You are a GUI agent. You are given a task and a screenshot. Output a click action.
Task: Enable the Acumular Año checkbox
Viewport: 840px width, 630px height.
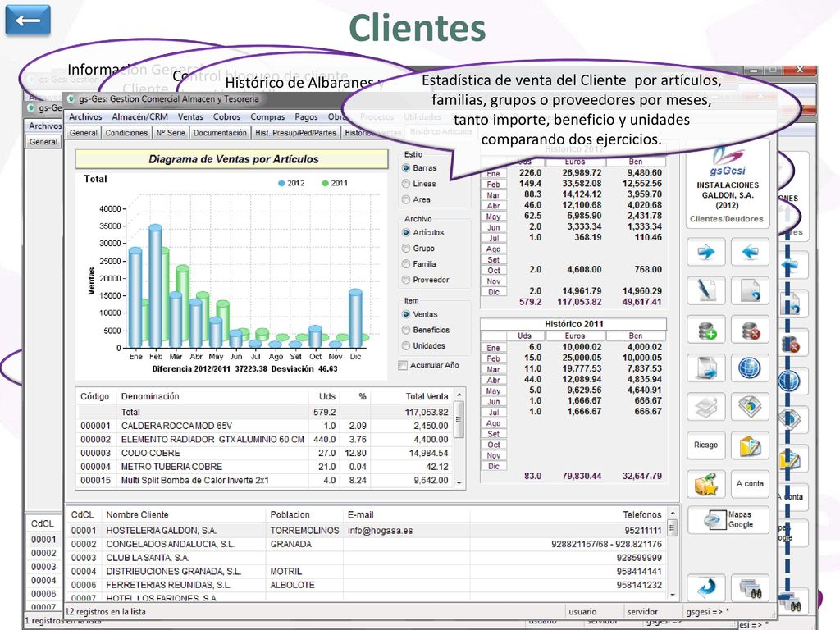pyautogui.click(x=403, y=365)
